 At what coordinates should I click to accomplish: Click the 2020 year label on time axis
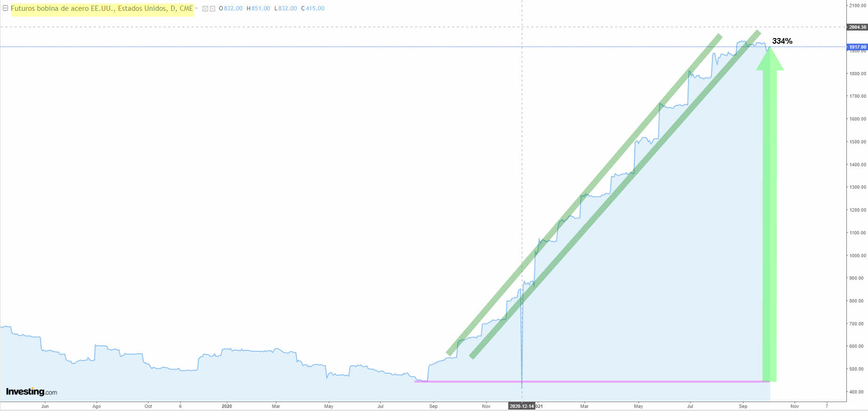[x=227, y=406]
